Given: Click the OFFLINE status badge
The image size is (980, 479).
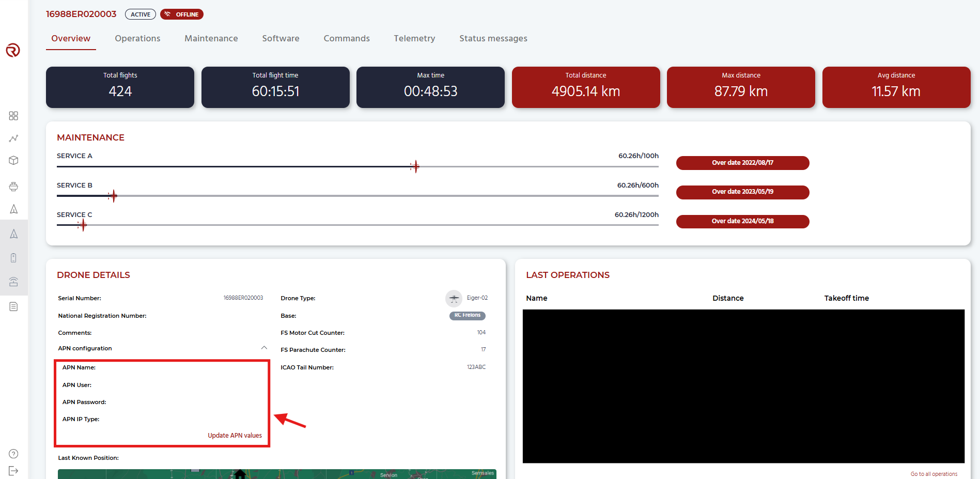Looking at the screenshot, I should click(x=182, y=14).
